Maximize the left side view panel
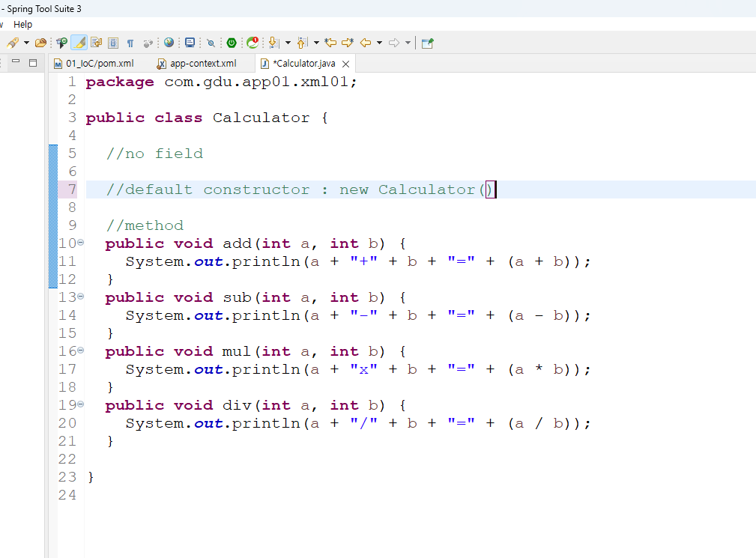 (33, 63)
